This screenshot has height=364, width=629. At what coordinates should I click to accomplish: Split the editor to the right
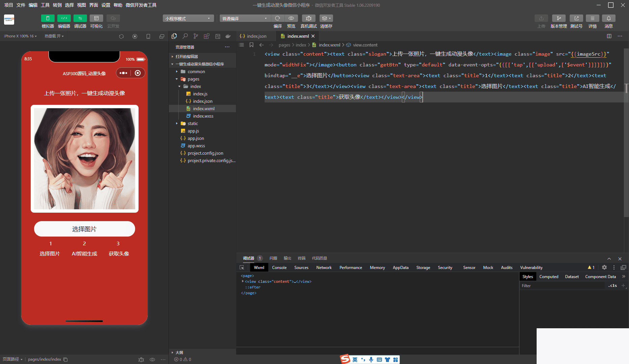pos(609,36)
